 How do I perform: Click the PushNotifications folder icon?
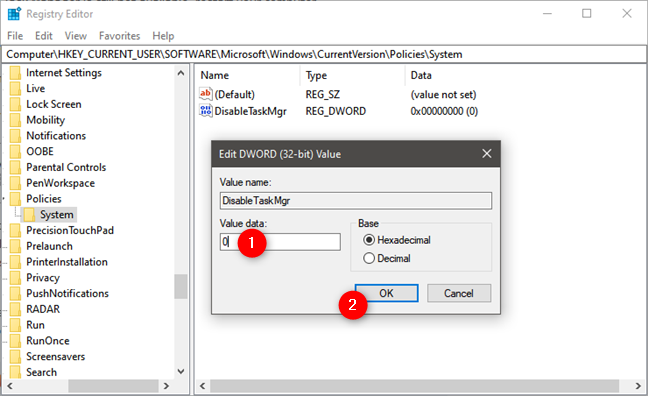pyautogui.click(x=15, y=293)
